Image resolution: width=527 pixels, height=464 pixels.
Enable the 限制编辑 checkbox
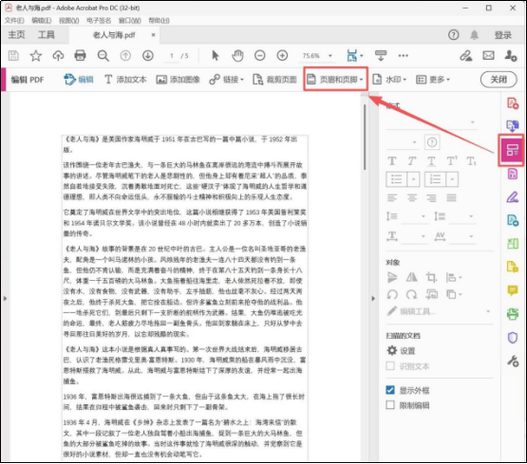[x=390, y=405]
